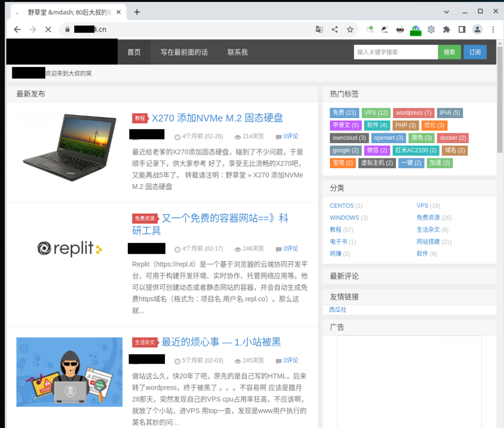
Task: Open Chrome three-dot menu
Action: click(493, 30)
